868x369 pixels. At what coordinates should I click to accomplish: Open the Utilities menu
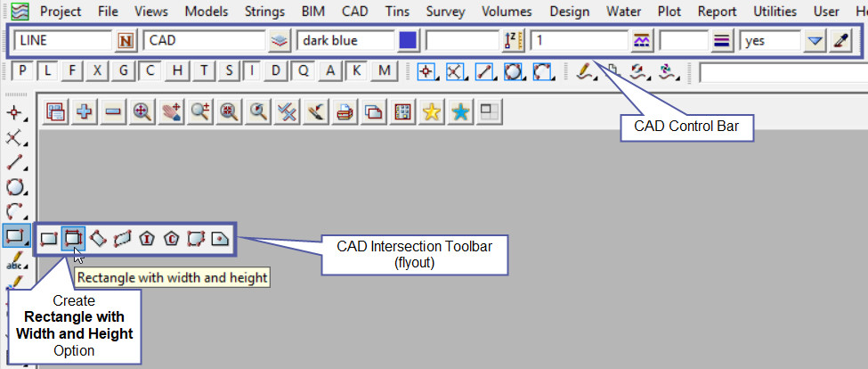[775, 11]
